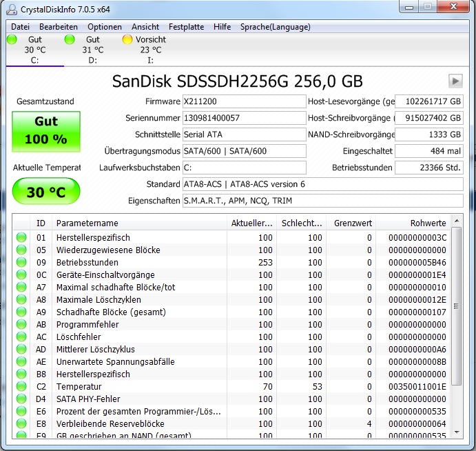Click the Grenzwert column header
This screenshot has height=451, width=476.
tap(351, 223)
